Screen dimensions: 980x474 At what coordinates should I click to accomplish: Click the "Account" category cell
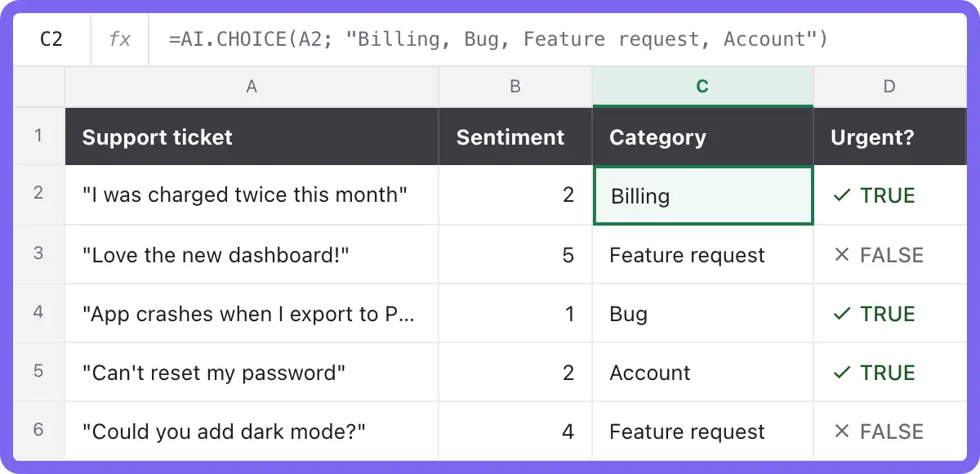tap(703, 372)
